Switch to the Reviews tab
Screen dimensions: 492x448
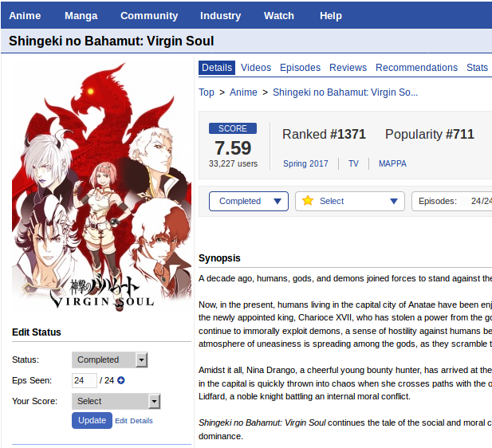(x=348, y=68)
